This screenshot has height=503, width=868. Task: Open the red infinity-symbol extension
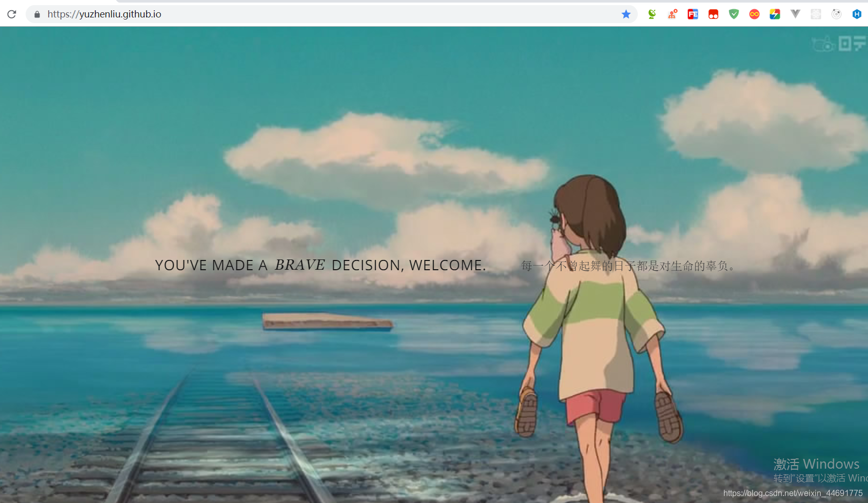754,14
